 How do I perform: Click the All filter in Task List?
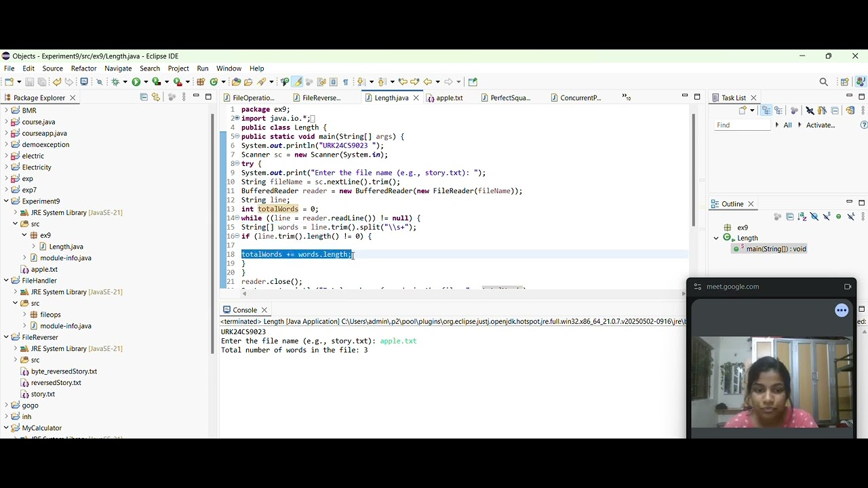pos(788,125)
